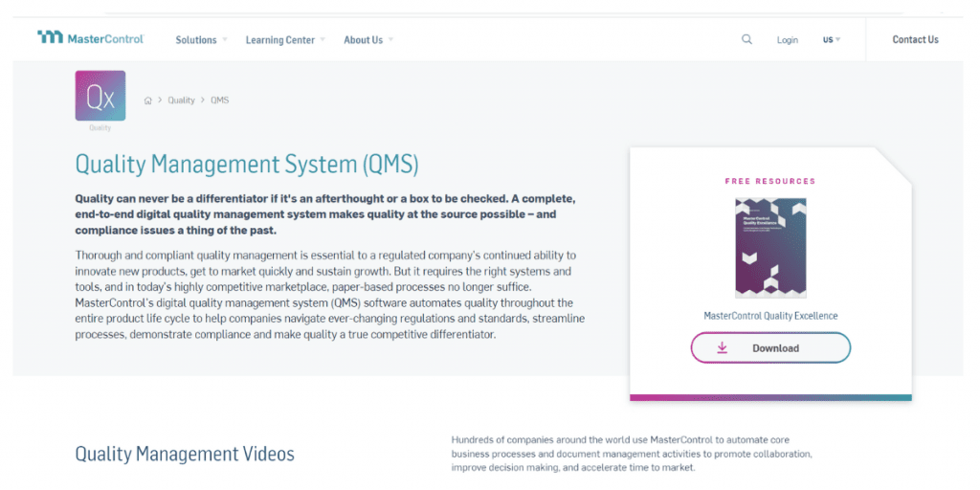Screen dimensions: 980x490
Task: Open the Quality Excellence brochure thumbnail
Action: [770, 248]
